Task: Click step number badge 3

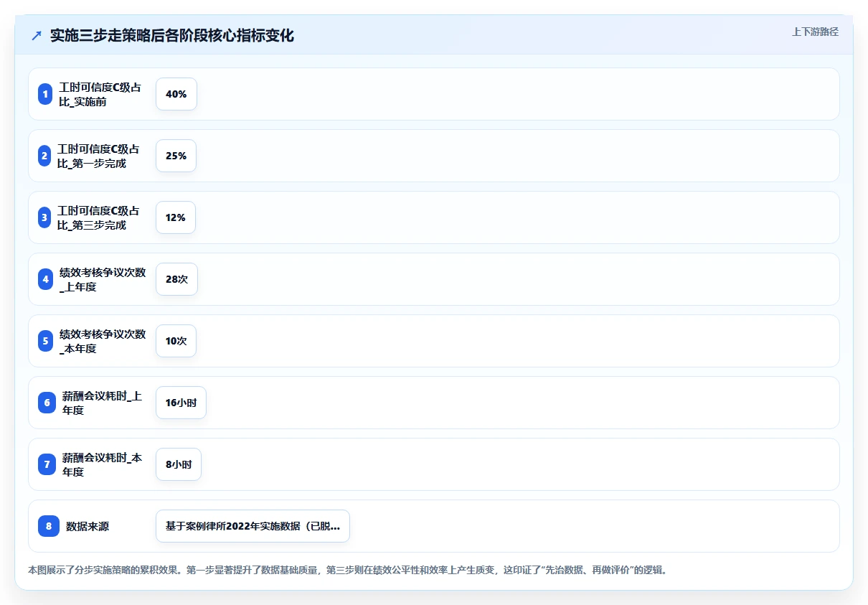Action: click(x=44, y=217)
